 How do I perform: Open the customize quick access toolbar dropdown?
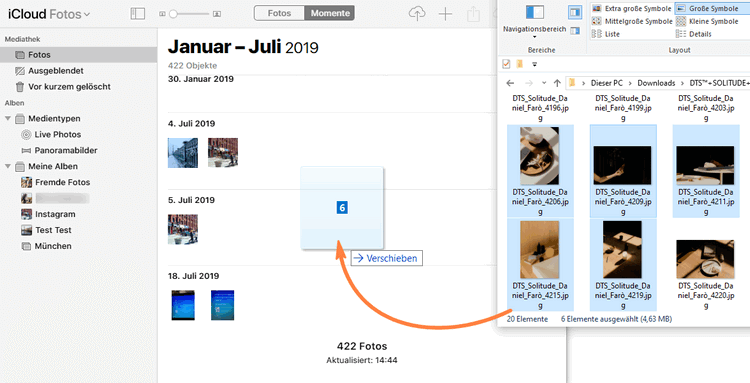pos(535,64)
